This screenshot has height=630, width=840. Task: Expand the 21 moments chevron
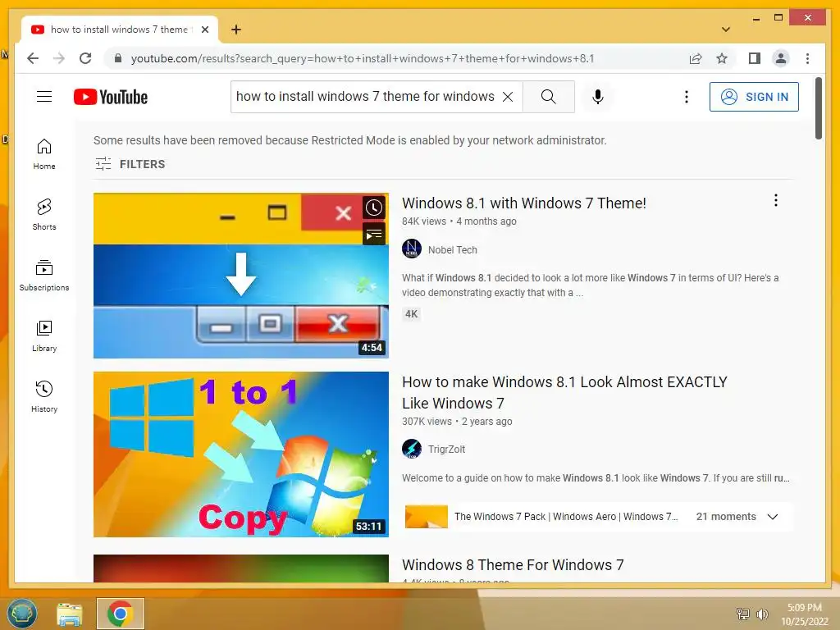point(772,517)
